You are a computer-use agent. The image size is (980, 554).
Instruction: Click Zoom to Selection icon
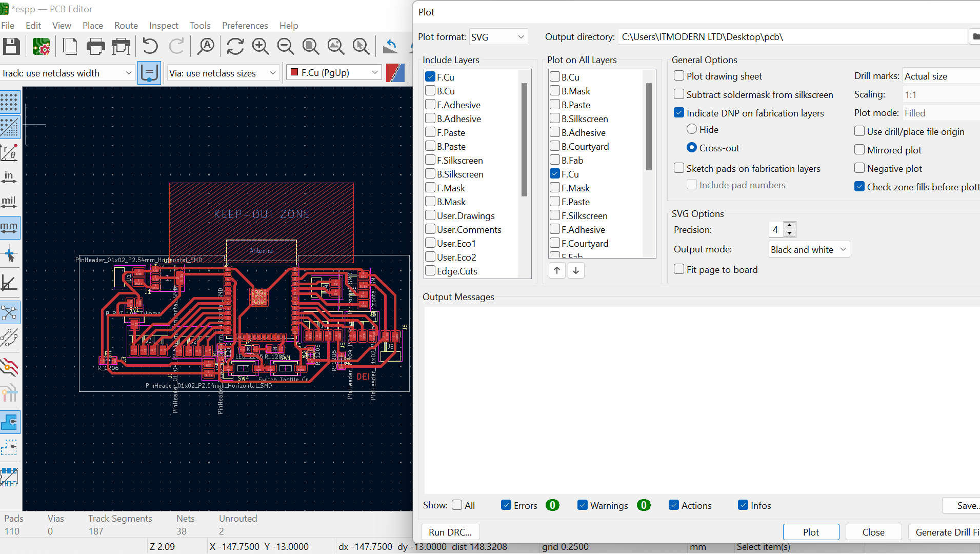click(x=361, y=47)
